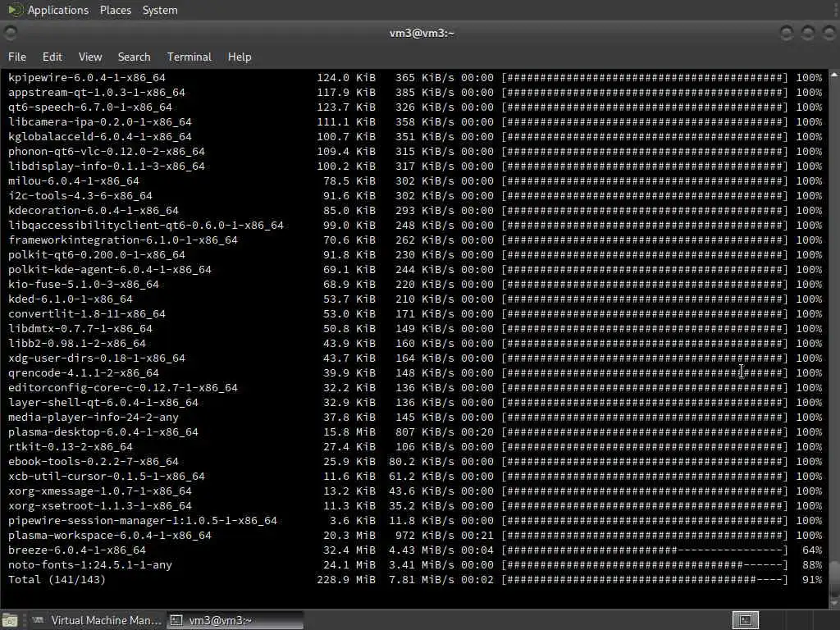This screenshot has height=630, width=840.
Task: Click the media-player-info-24-2-any line
Action: (415, 418)
